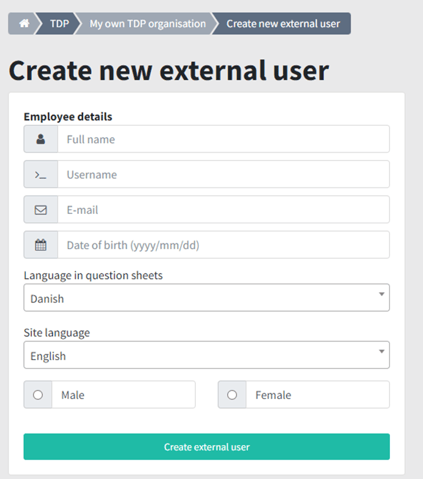Click the home icon in breadcrumb
The width and height of the screenshot is (423, 479).
pos(24,23)
